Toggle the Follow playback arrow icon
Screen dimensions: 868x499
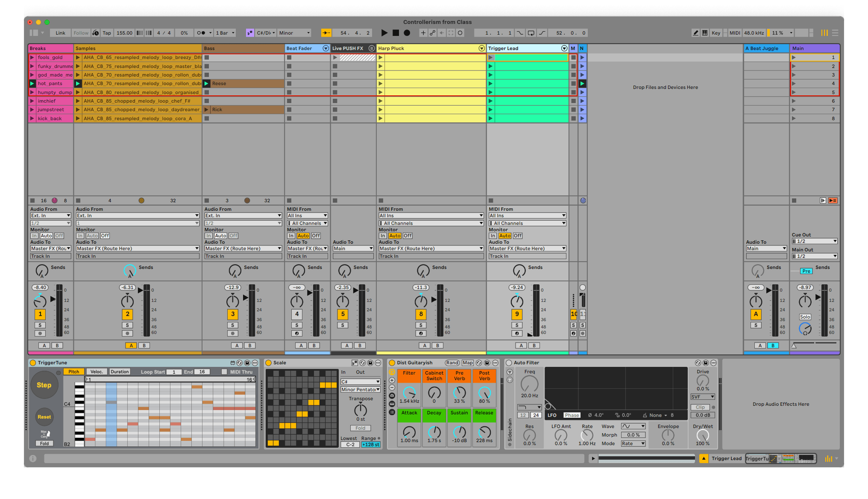click(326, 33)
